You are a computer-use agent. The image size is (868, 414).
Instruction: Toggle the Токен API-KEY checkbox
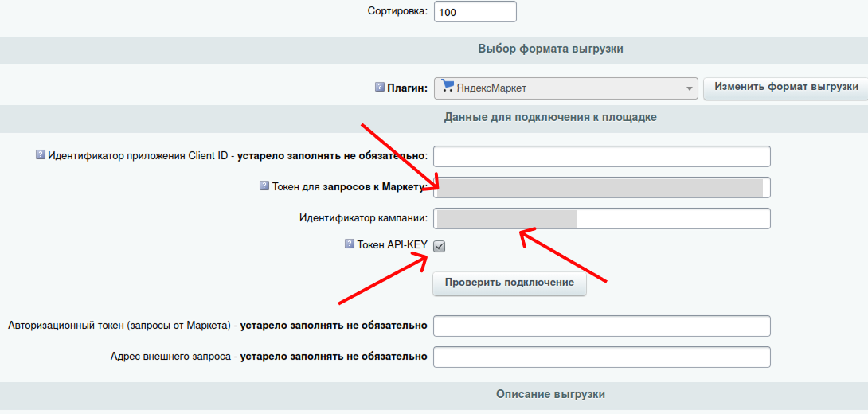coord(440,247)
